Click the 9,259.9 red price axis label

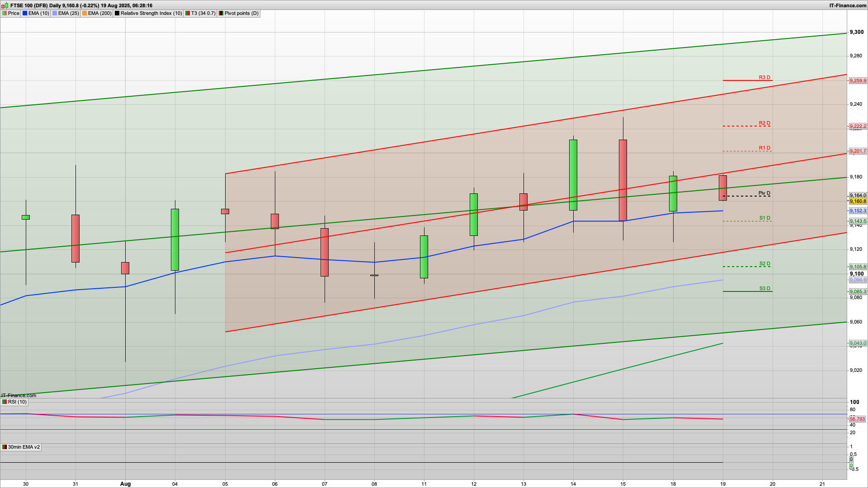click(858, 81)
